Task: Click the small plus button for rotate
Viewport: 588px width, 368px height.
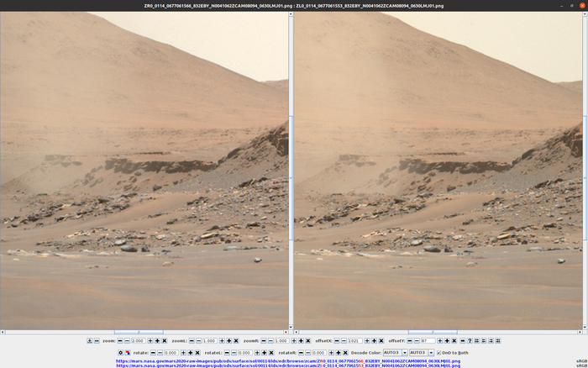Action: (x=183, y=353)
